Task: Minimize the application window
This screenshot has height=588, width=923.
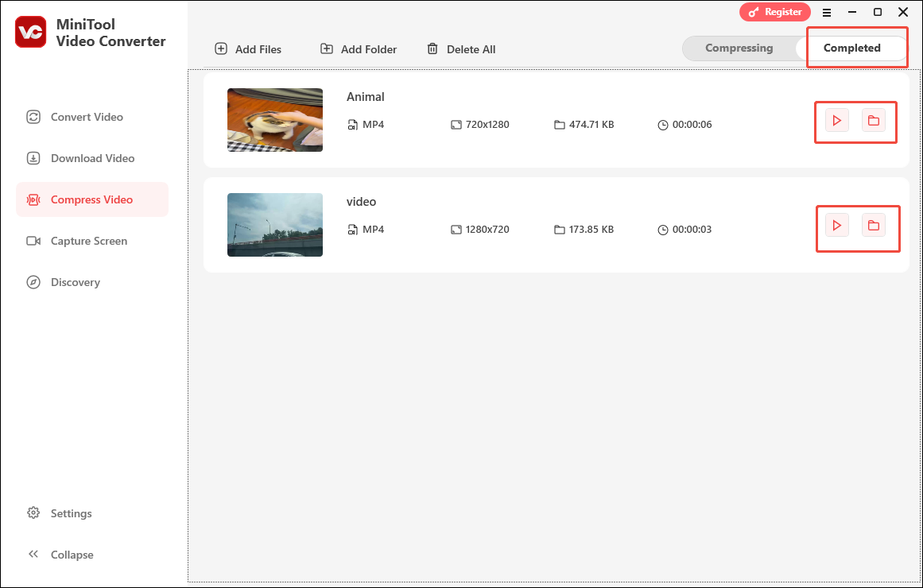Action: (x=851, y=13)
